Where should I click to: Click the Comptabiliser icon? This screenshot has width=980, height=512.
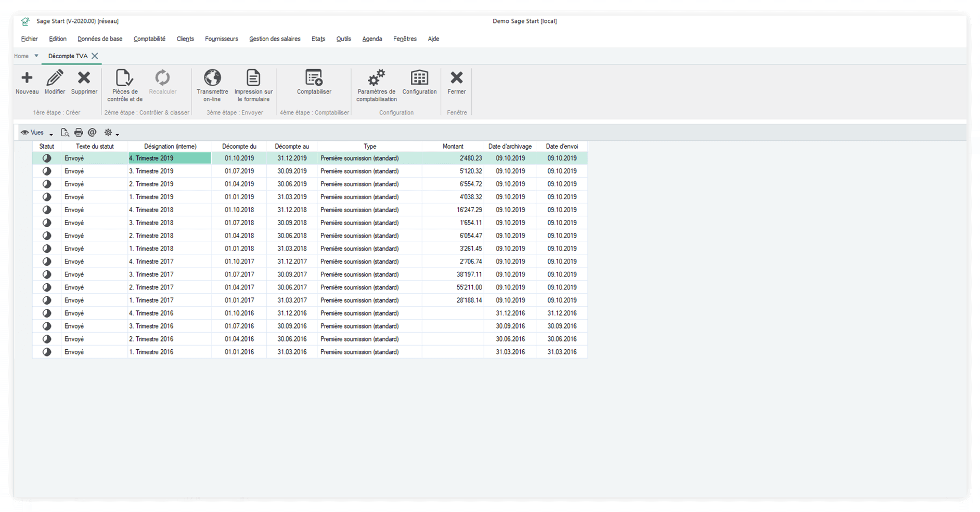pos(314,78)
